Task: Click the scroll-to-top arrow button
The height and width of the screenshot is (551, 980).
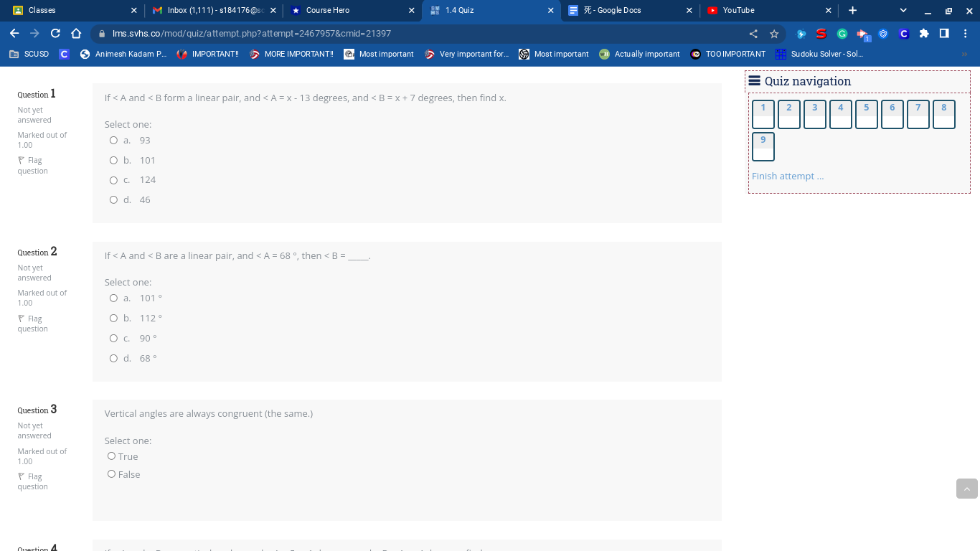Action: pos(967,489)
